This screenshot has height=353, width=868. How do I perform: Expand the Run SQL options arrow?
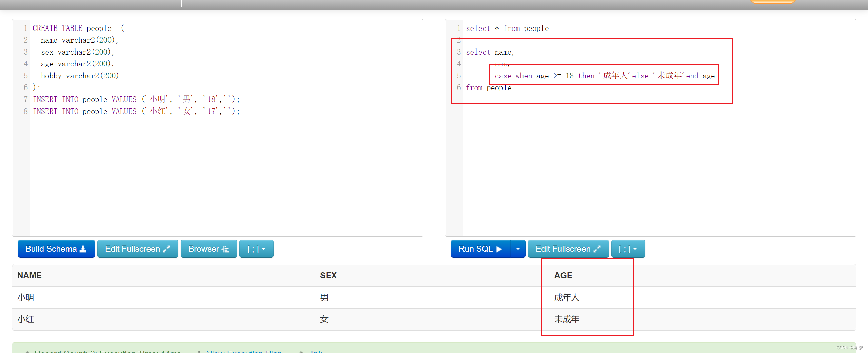coord(518,249)
